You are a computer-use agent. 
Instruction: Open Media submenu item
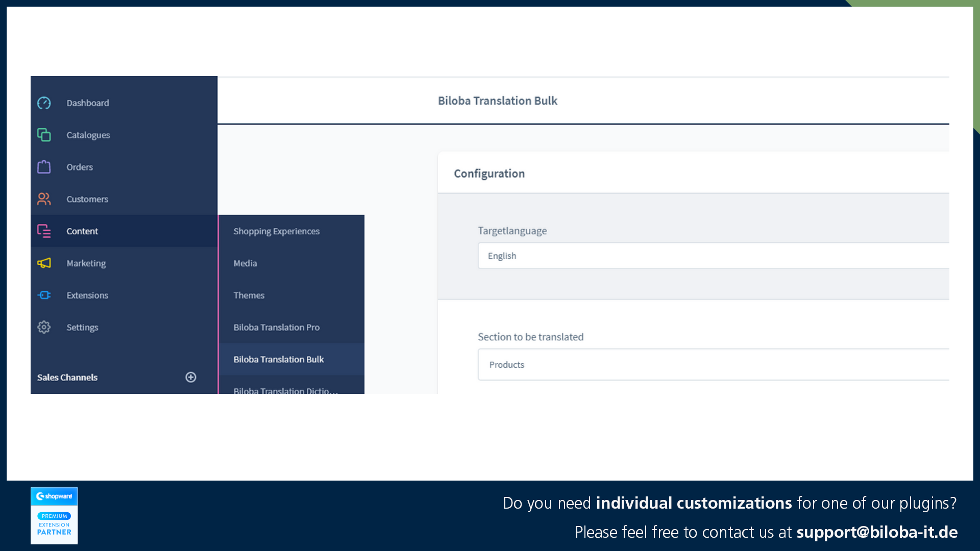point(291,263)
